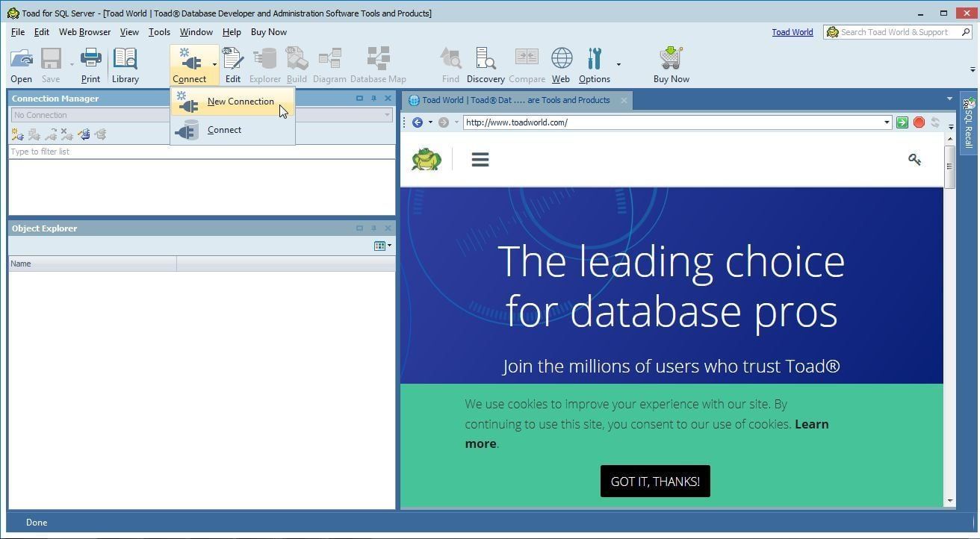The height and width of the screenshot is (539, 980).
Task: Open the Options tools icon
Action: [x=595, y=59]
